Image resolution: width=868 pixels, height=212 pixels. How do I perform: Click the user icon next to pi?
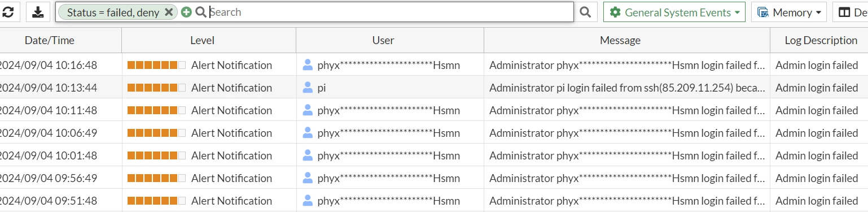pos(308,87)
